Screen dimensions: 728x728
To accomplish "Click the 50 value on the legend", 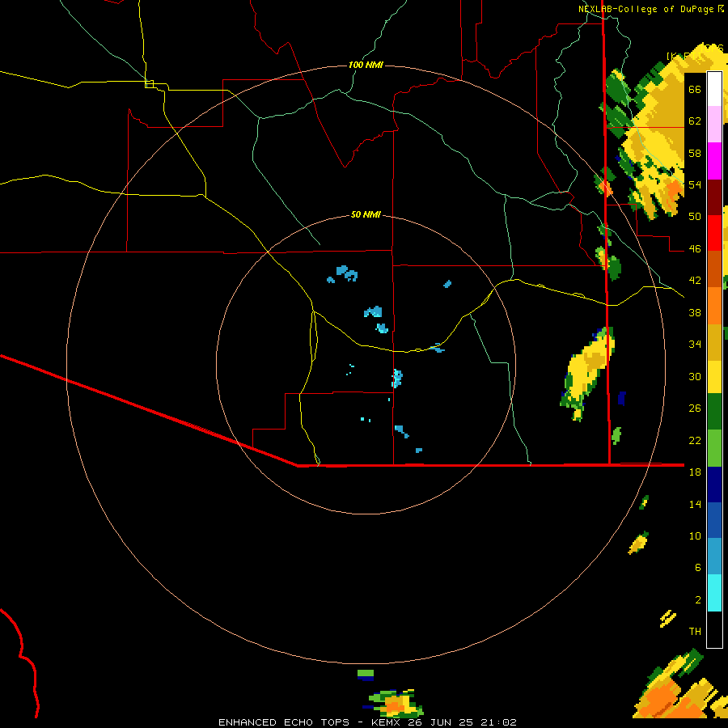I will (x=695, y=217).
